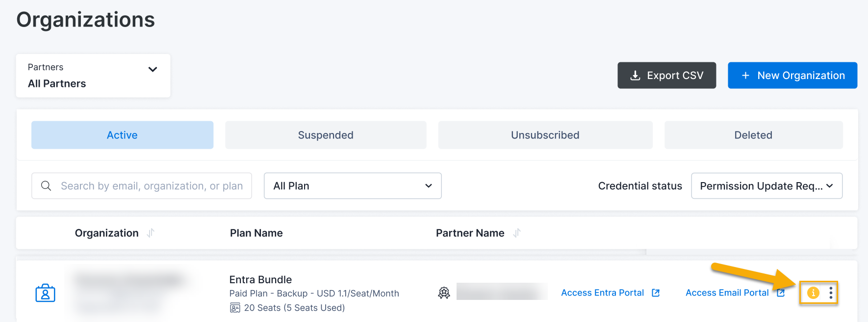Open the three-dot row actions menu
Viewport: 868px width, 322px height.
tap(831, 293)
